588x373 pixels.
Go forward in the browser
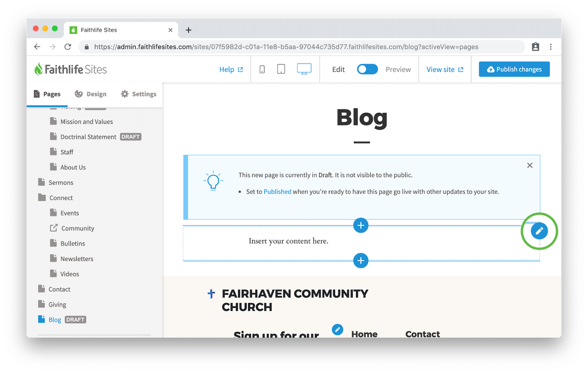coord(53,47)
